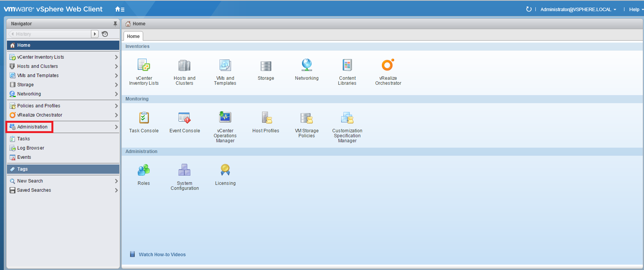Screen dimensions: 644x270
Task: Open the Administrator@VSPHERE.LOCAL user dropdown
Action: pyautogui.click(x=578, y=9)
